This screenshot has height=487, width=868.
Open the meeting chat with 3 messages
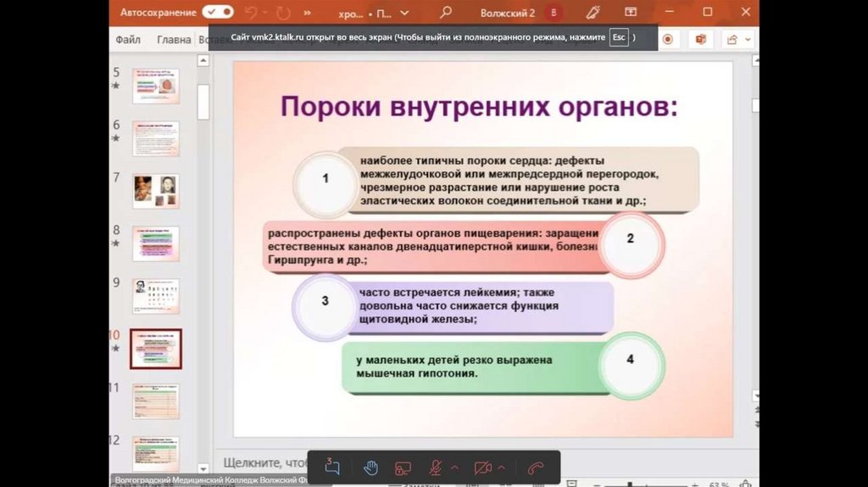[331, 467]
